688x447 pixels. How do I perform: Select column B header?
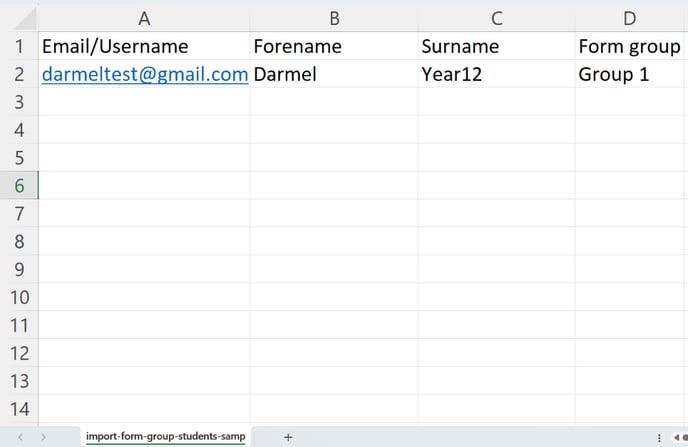(334, 19)
